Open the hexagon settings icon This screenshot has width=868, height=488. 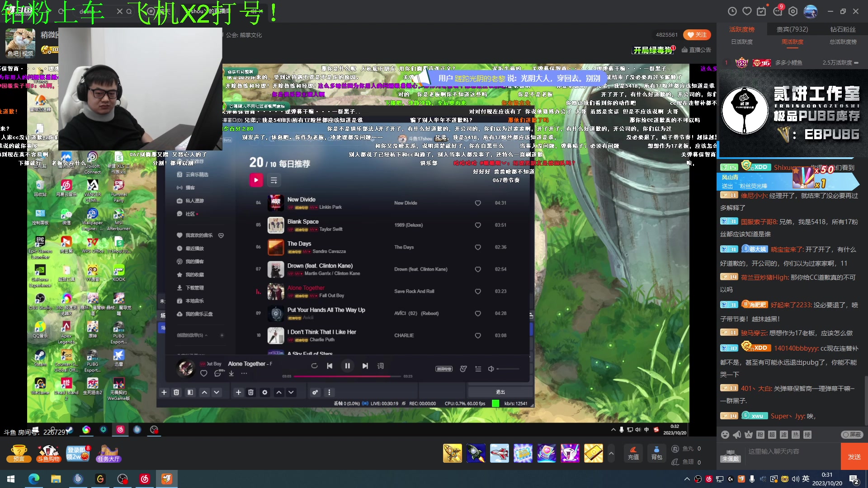[x=793, y=11]
